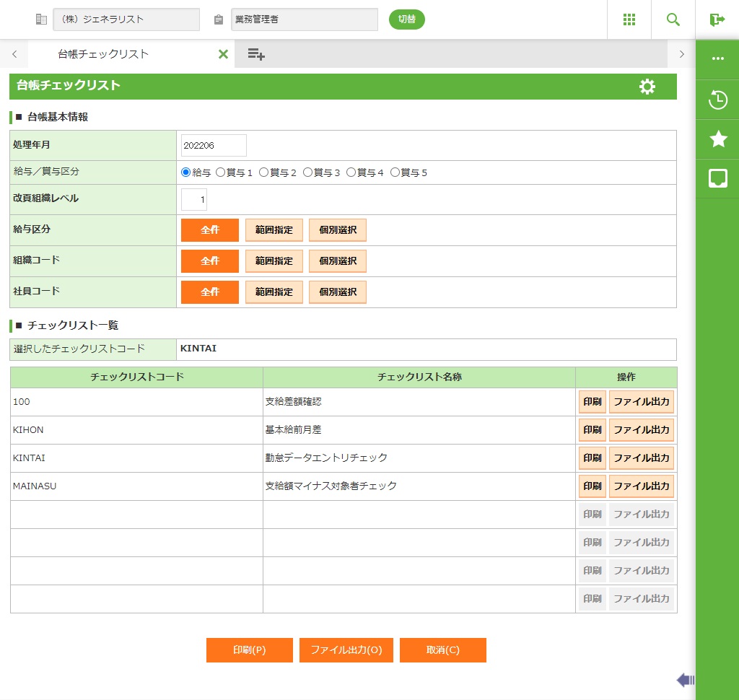The width and height of the screenshot is (739, 700).
Task: Click 範囲指定 button for 組織コード
Action: click(274, 261)
